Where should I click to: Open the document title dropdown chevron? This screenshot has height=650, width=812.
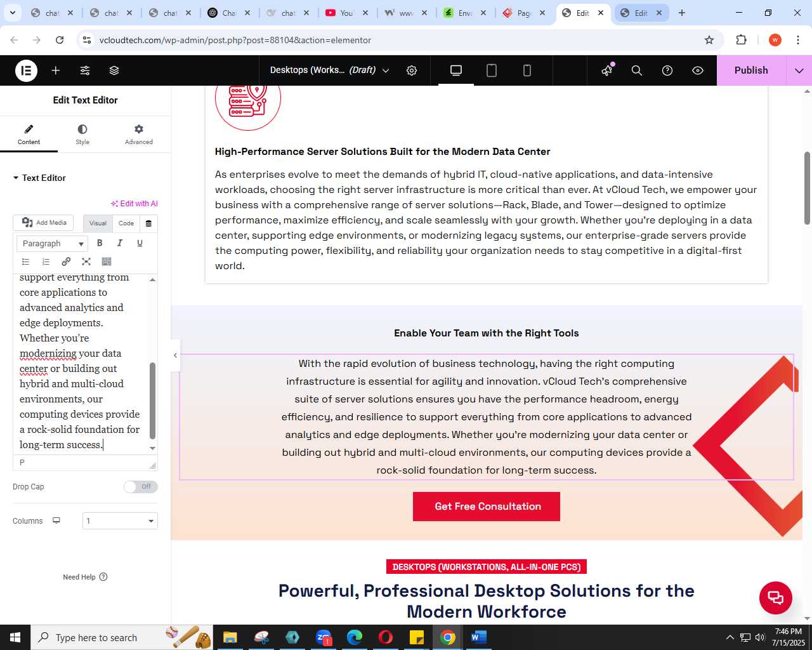[386, 70]
